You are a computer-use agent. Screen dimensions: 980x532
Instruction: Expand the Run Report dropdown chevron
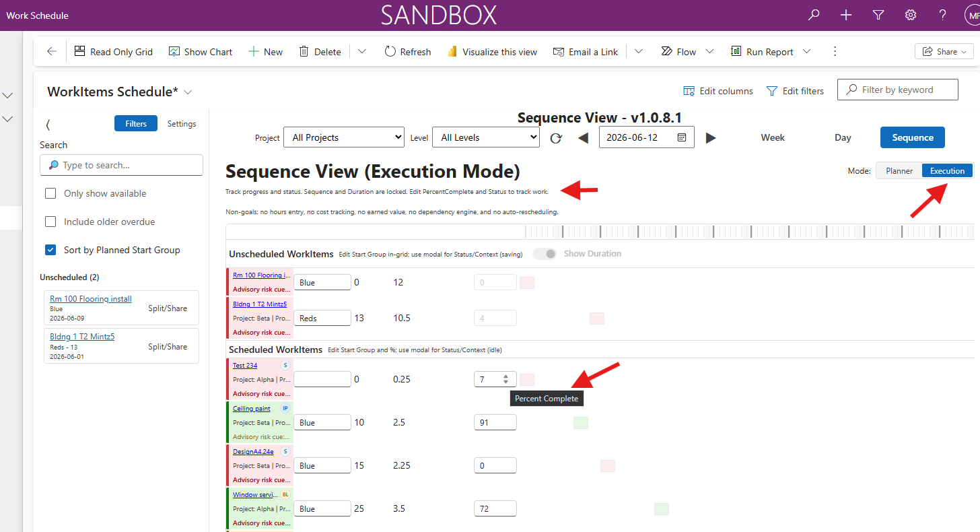tap(807, 52)
